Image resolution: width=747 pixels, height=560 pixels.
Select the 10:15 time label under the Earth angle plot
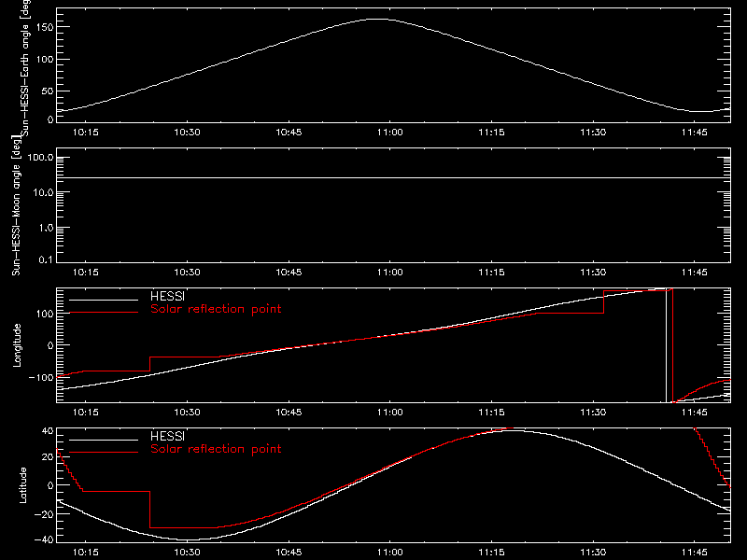(x=86, y=133)
